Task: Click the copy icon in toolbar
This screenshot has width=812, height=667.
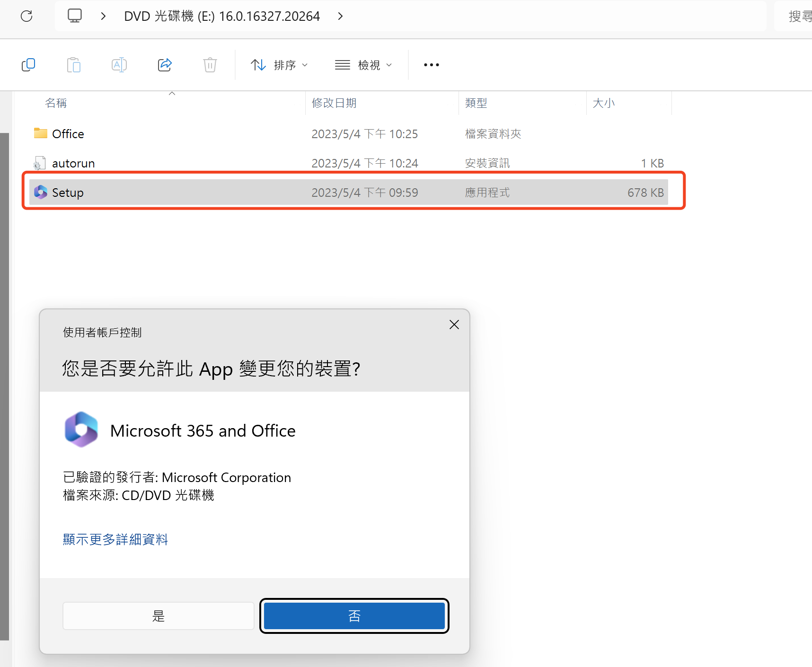Action: point(28,65)
